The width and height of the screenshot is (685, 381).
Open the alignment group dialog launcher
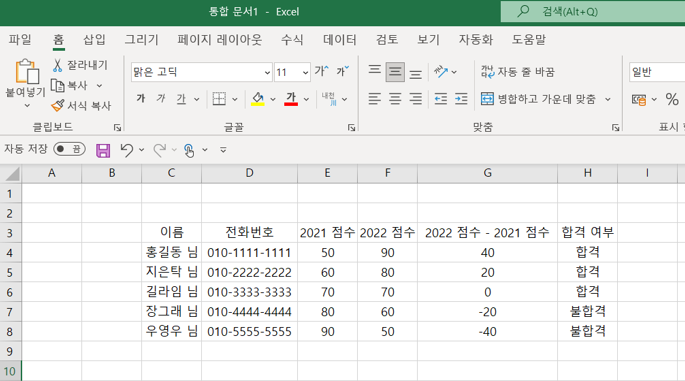(x=616, y=128)
